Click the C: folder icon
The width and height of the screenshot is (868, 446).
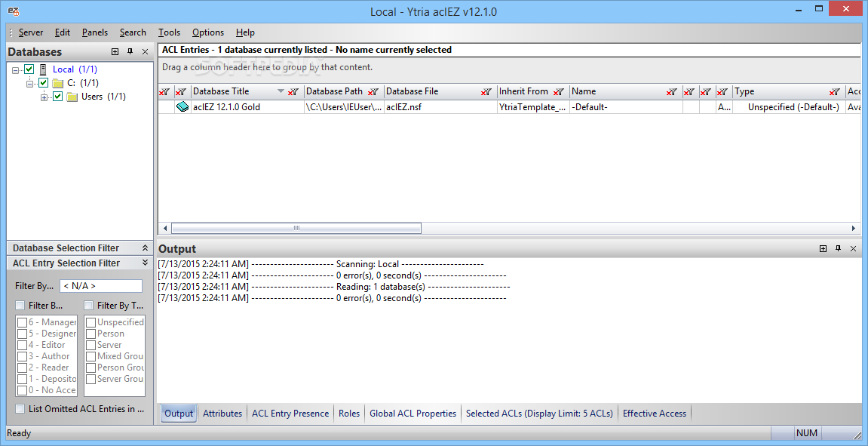tap(57, 83)
